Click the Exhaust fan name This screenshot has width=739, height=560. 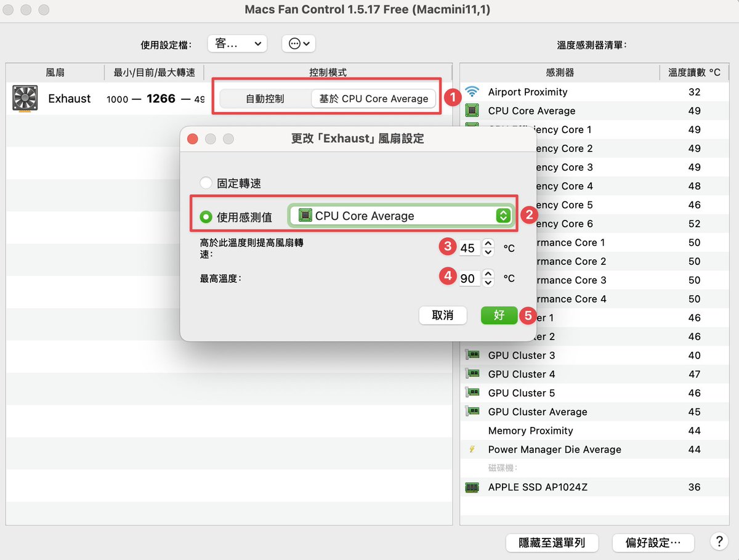click(x=70, y=99)
